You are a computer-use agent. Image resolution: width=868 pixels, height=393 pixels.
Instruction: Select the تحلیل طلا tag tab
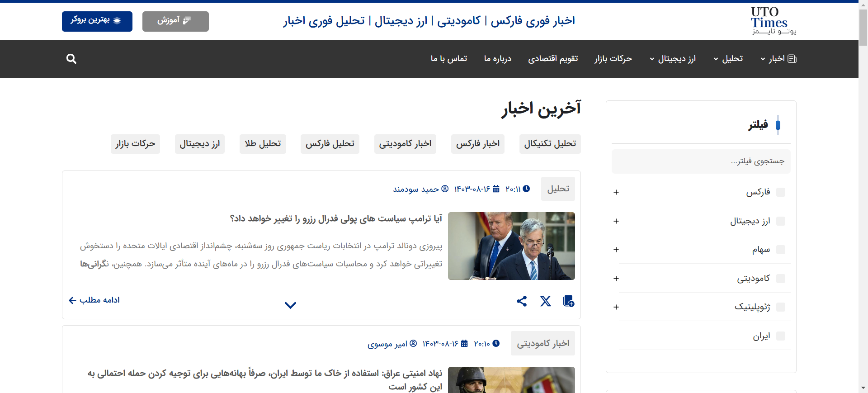(x=263, y=144)
